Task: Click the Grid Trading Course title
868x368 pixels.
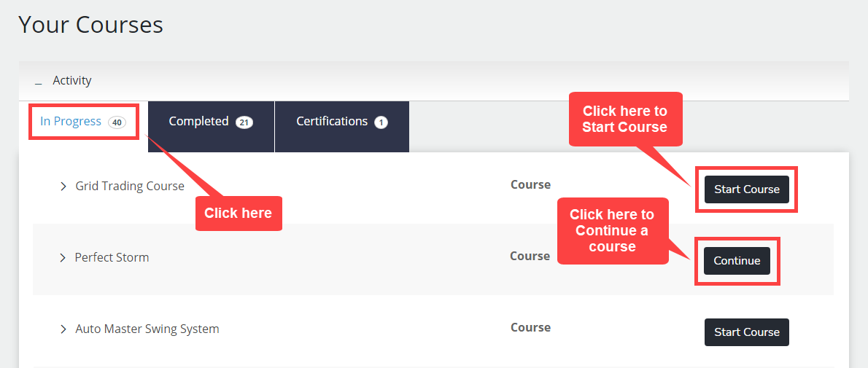Action: tap(130, 187)
